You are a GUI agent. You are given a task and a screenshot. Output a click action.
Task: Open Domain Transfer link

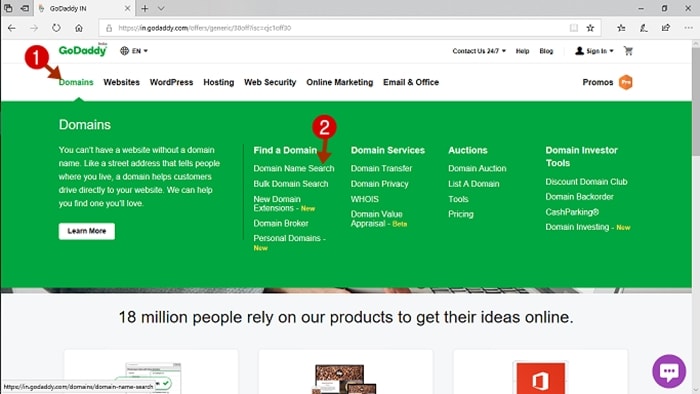pyautogui.click(x=381, y=168)
